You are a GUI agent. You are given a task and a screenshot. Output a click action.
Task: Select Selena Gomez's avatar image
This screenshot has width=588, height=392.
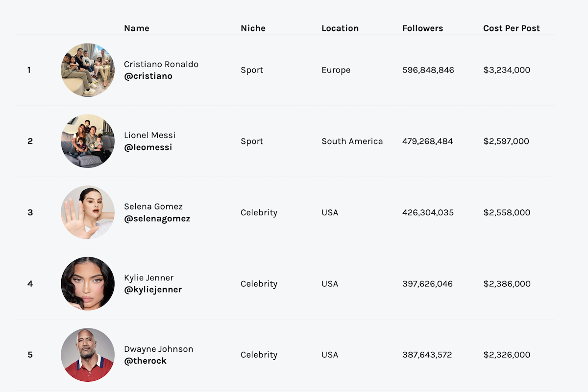pos(88,212)
